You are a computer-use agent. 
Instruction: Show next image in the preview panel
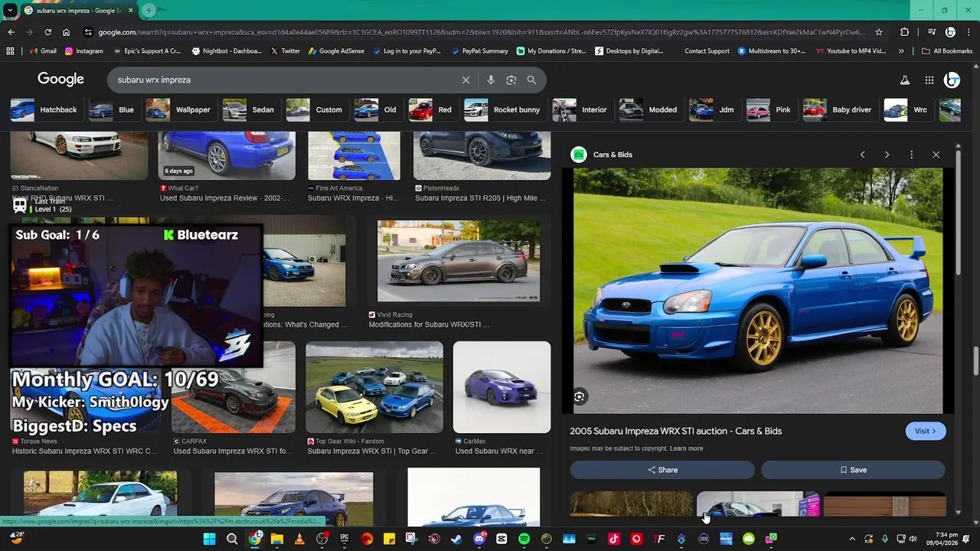tap(887, 155)
